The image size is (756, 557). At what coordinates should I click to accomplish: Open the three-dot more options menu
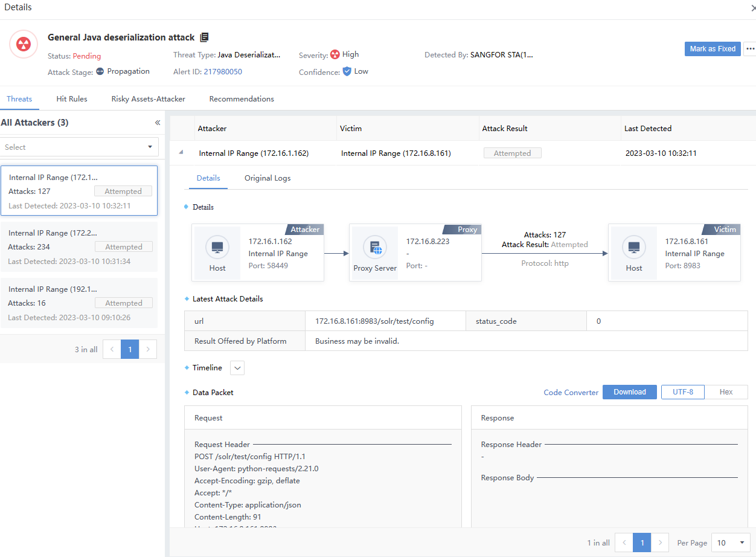(x=749, y=49)
